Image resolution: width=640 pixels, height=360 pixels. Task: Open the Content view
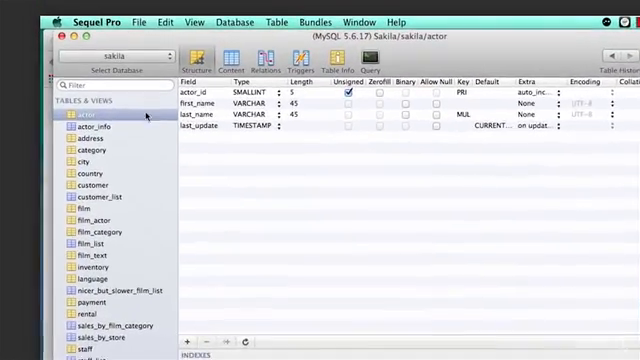click(x=231, y=61)
